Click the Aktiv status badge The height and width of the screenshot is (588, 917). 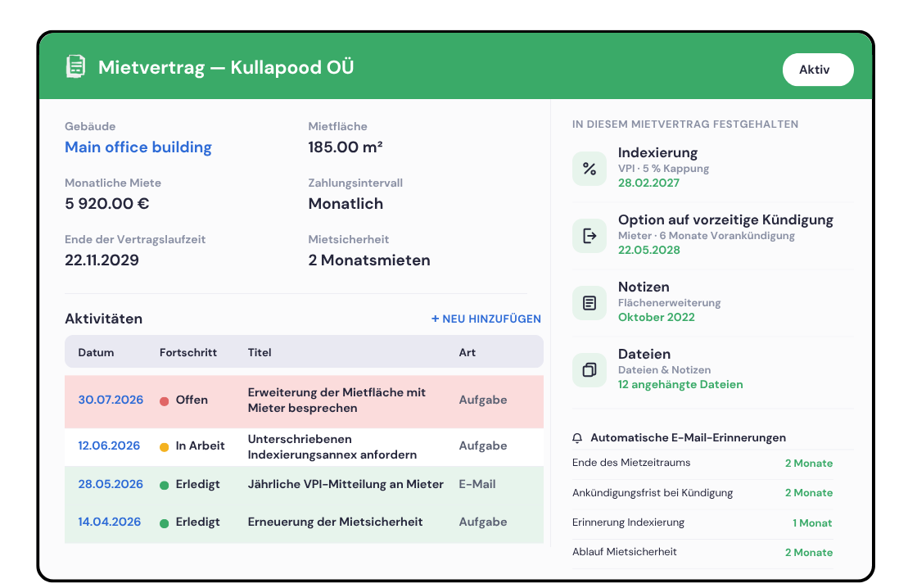(818, 70)
